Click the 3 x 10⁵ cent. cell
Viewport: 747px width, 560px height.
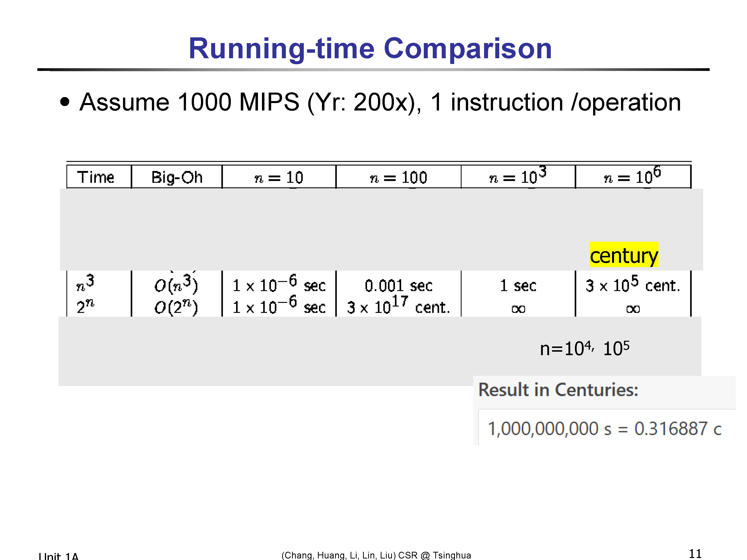pos(633,284)
